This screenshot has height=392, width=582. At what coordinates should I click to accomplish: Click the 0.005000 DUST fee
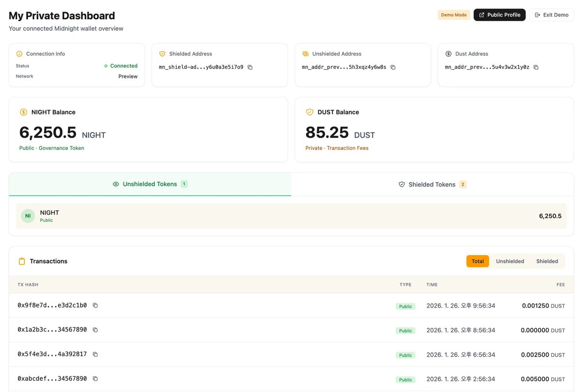point(543,379)
